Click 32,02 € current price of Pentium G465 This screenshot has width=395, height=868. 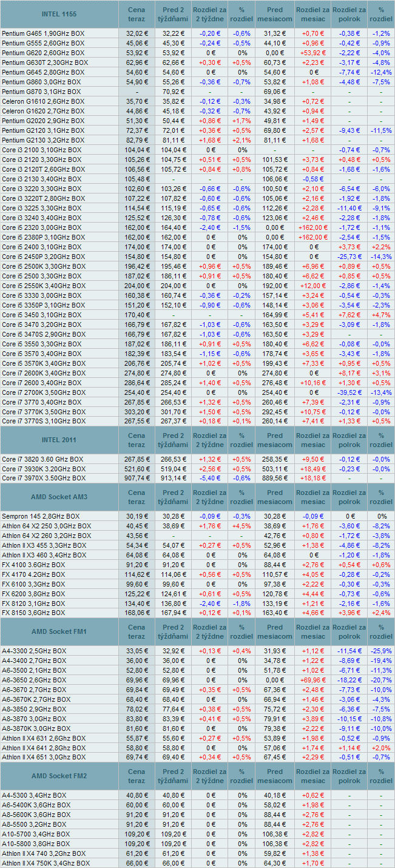point(137,33)
